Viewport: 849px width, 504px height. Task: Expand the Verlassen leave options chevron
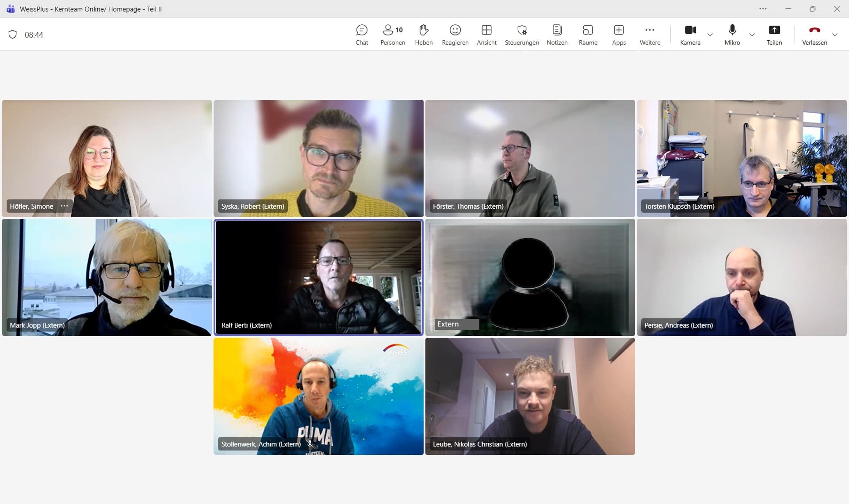(835, 35)
